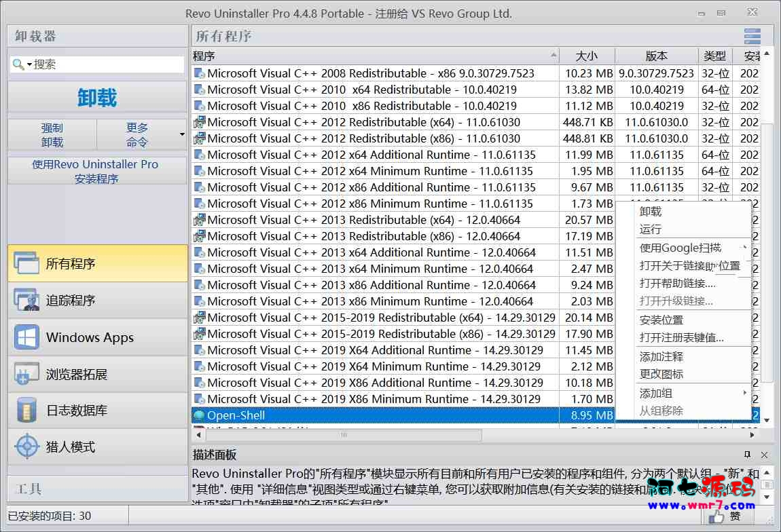Click the horizontal scrollbar thumb of the program list
The height and width of the screenshot is (532, 781).
343,435
